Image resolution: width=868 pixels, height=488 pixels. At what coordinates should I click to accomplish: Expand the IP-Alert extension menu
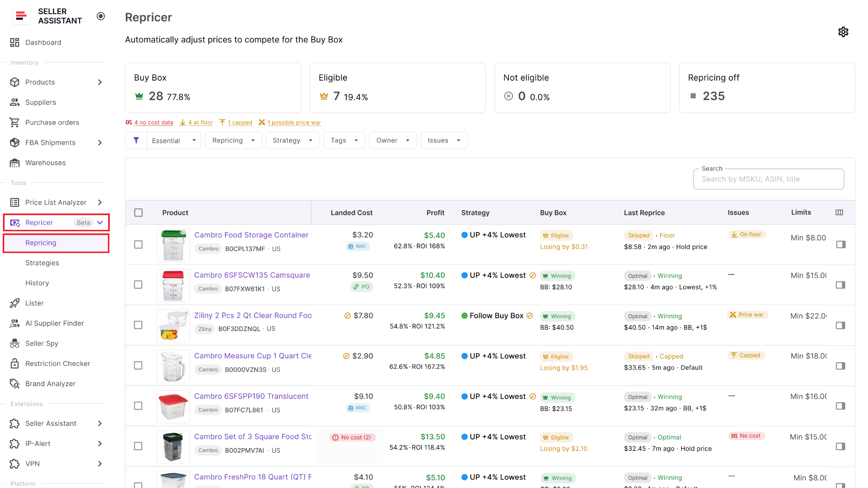tap(100, 444)
